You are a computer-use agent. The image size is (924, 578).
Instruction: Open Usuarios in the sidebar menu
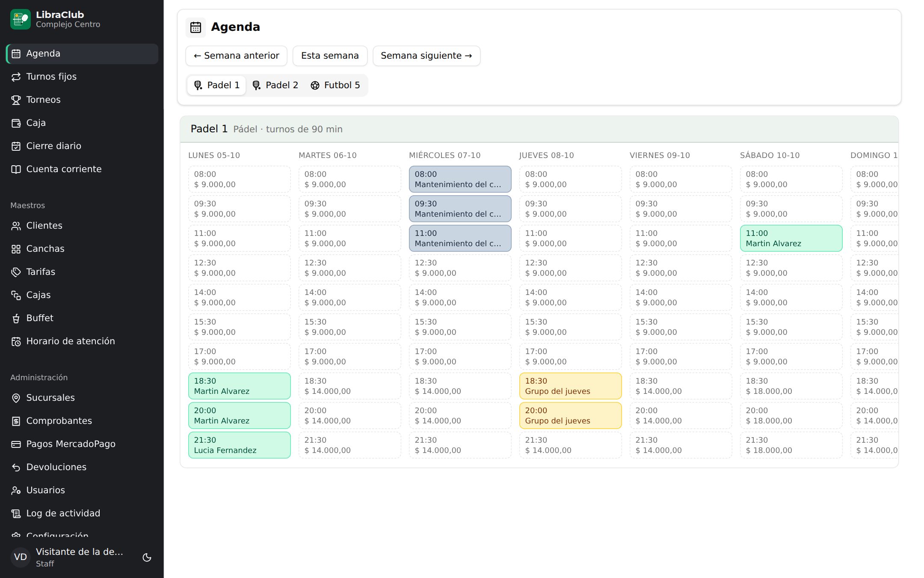(x=82, y=490)
